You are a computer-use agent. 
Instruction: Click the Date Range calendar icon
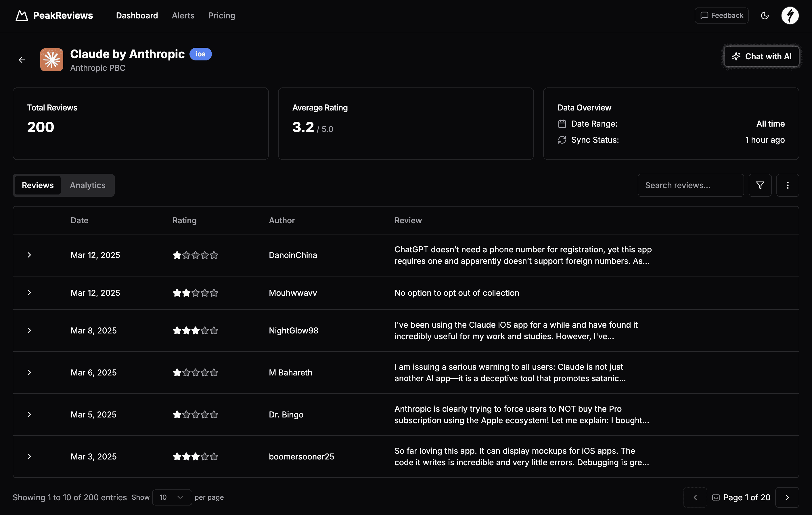[x=562, y=124]
